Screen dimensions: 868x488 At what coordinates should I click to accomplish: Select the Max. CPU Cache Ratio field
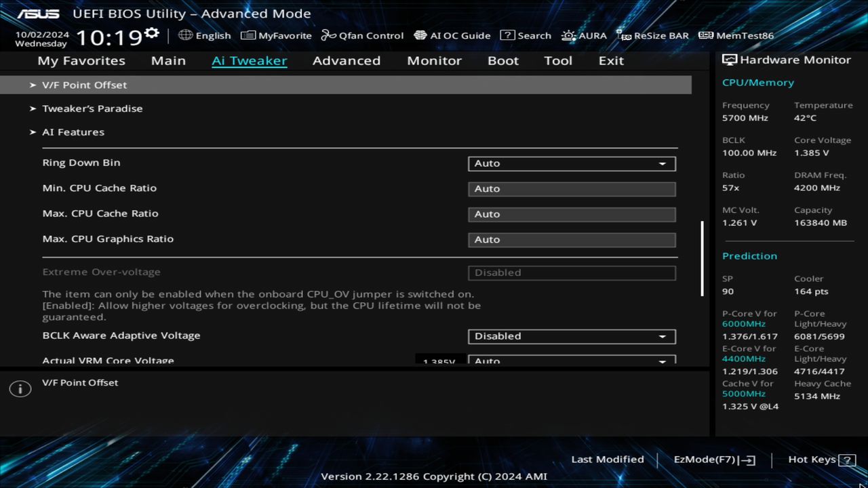572,214
